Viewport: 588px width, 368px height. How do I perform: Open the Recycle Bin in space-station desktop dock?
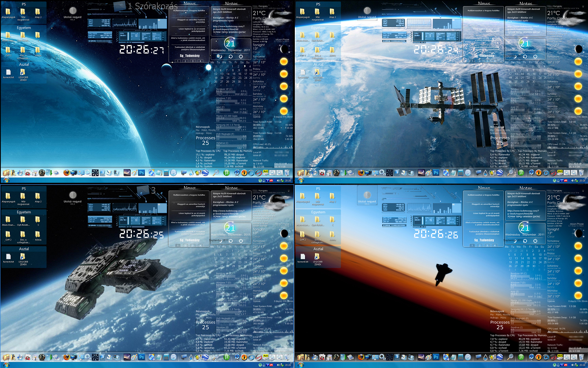click(581, 173)
